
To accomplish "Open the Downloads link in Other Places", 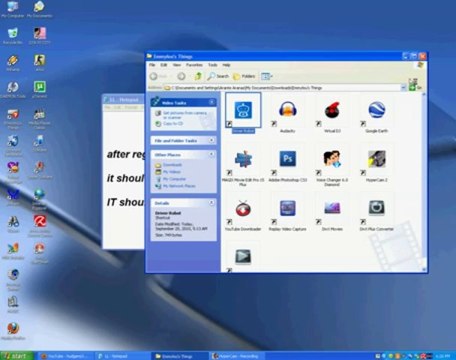I will [172, 165].
